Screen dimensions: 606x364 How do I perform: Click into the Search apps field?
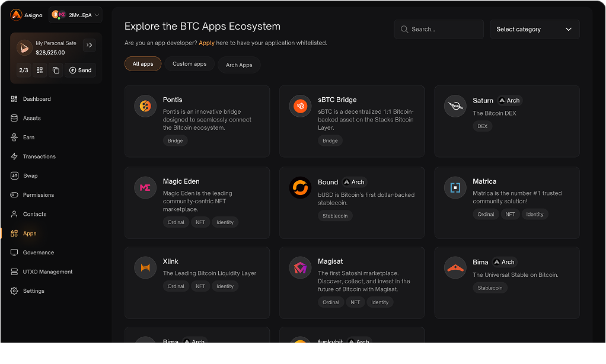point(439,29)
